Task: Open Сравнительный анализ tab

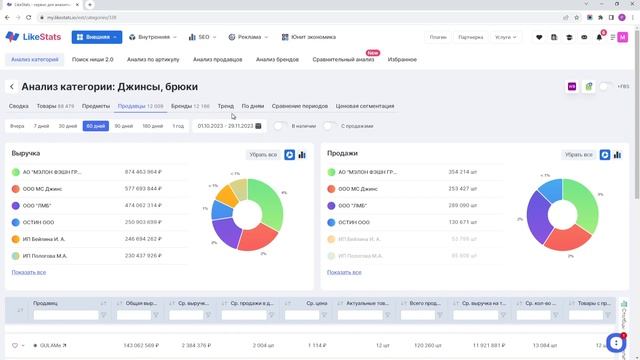Action: (343, 60)
